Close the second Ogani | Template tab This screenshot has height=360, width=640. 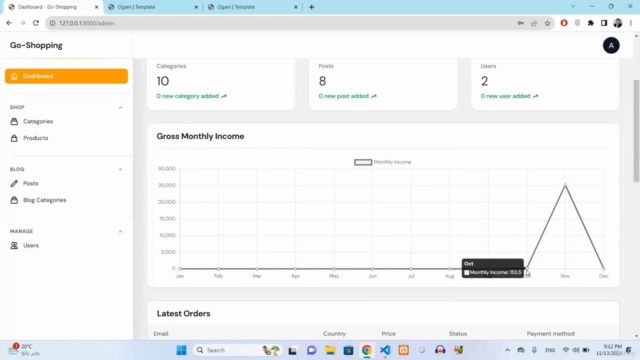296,7
